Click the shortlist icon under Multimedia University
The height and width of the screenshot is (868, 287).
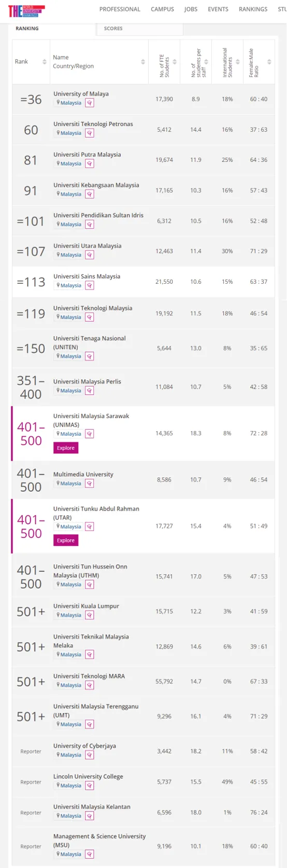[x=90, y=484]
